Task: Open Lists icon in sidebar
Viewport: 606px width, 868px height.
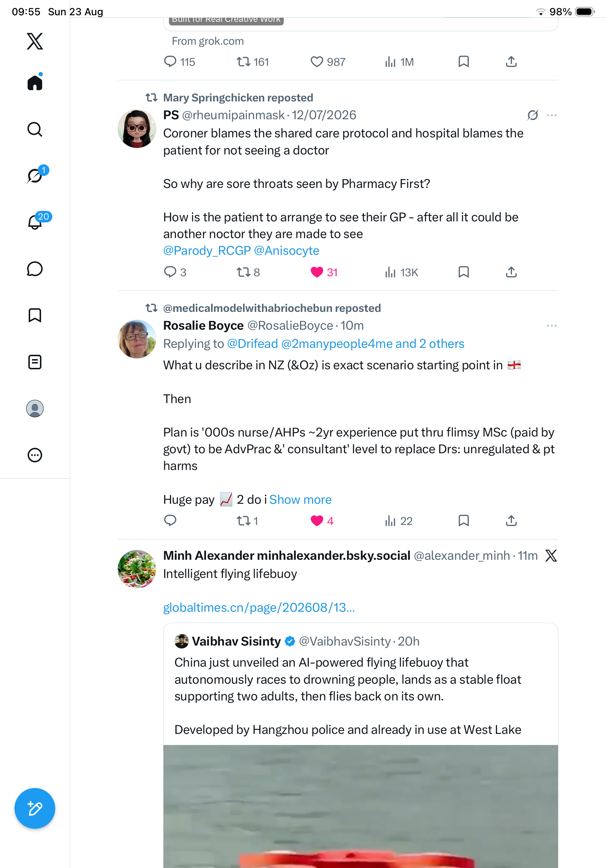Action: 35,362
